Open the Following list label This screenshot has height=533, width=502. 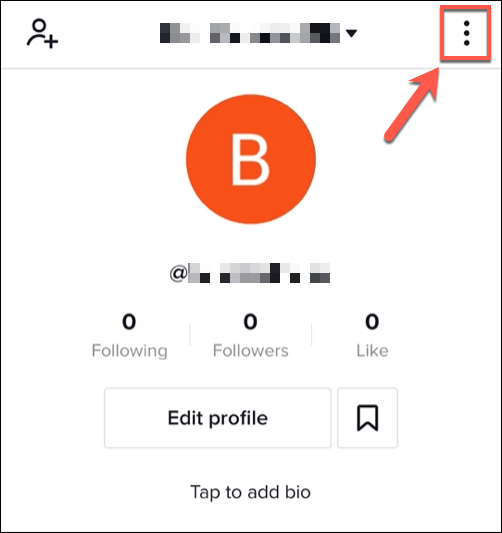pos(129,351)
